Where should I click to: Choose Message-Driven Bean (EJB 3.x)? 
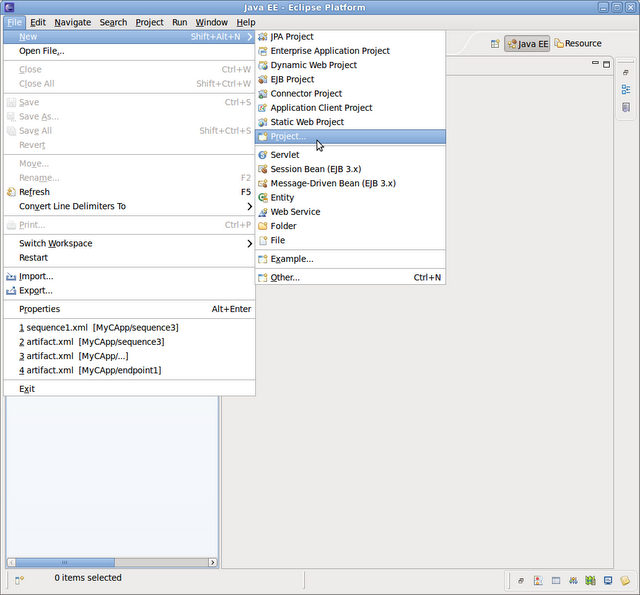click(x=350, y=183)
